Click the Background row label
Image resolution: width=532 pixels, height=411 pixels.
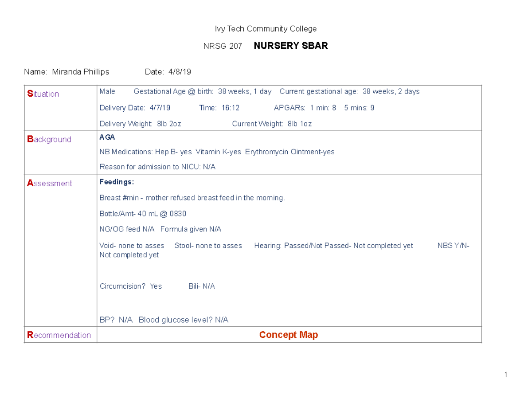click(x=49, y=139)
